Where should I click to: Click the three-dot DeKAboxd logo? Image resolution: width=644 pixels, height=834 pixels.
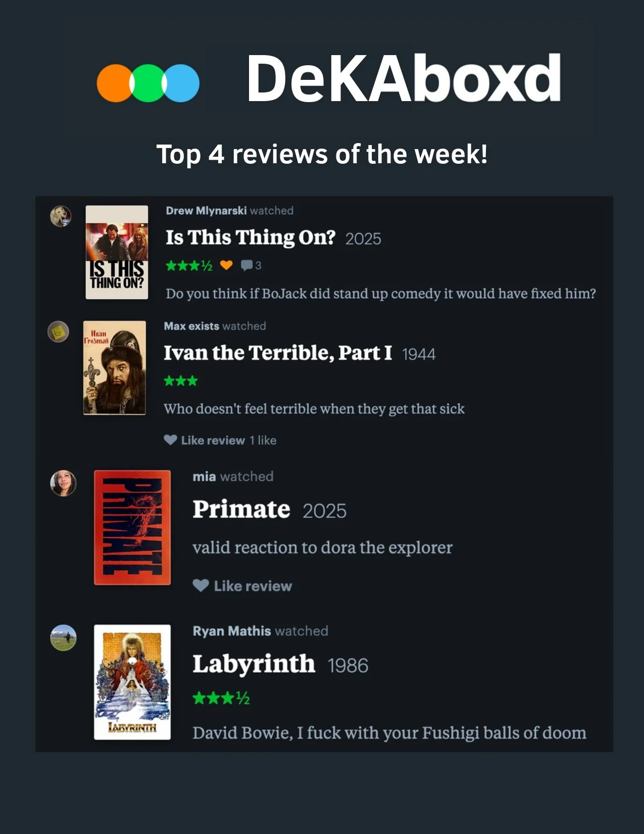click(148, 83)
